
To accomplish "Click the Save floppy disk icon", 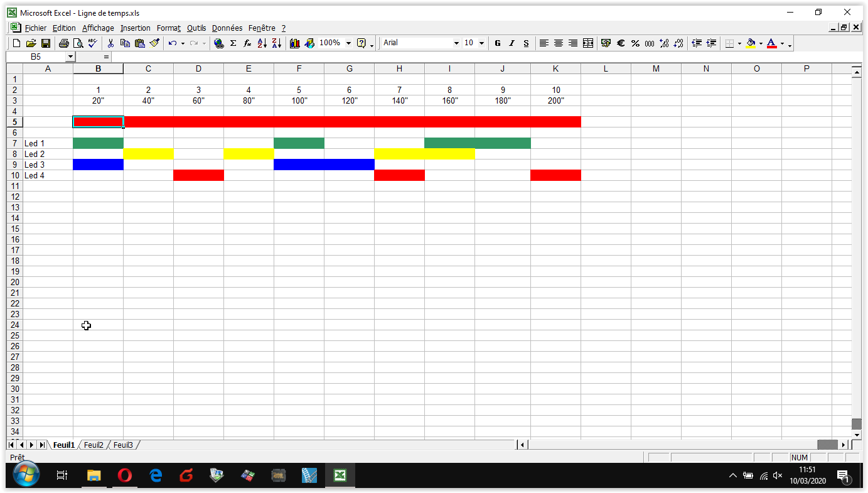I will (x=46, y=43).
